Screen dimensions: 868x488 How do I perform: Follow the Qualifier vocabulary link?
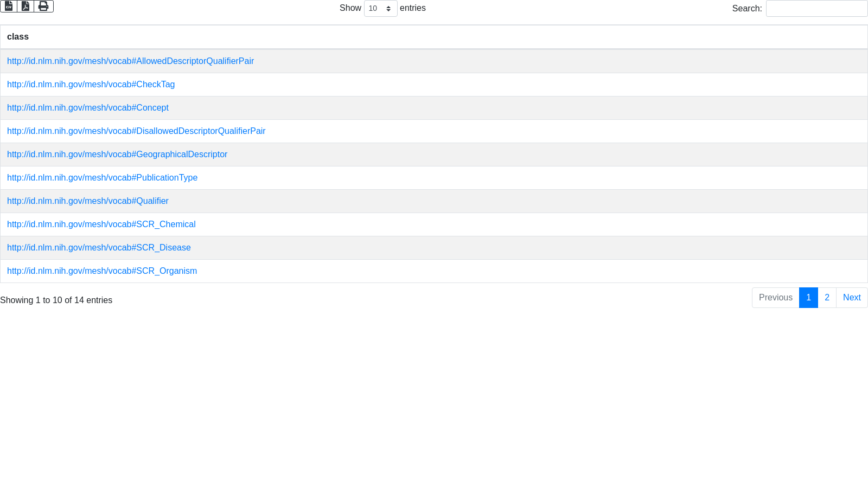(x=88, y=201)
